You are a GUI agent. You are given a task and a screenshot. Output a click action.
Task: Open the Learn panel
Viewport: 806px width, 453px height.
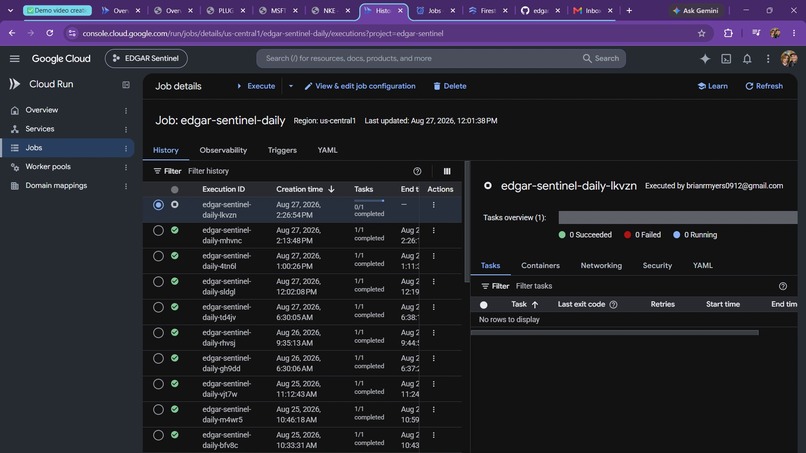712,86
